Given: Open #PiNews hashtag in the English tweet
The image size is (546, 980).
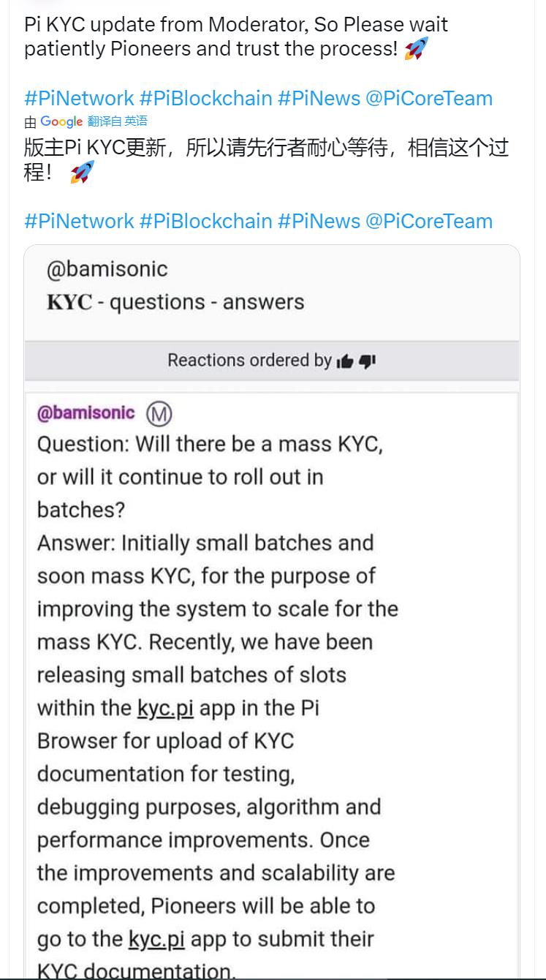Looking at the screenshot, I should [x=319, y=98].
